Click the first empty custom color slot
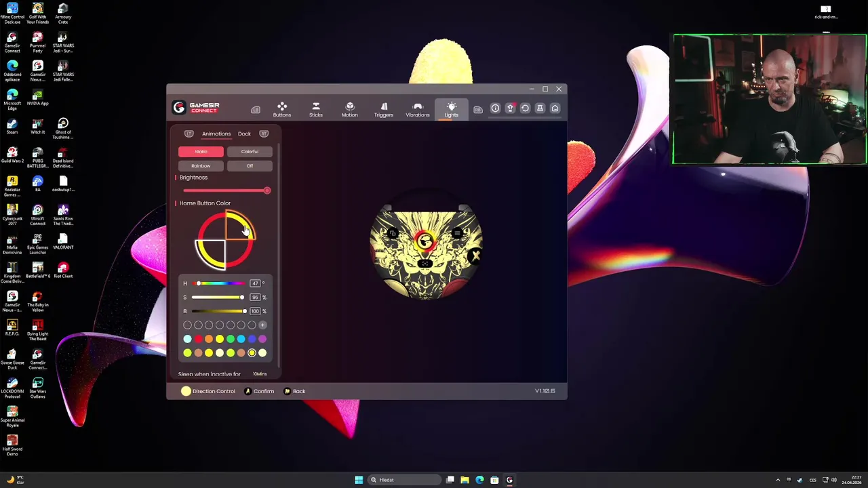Image resolution: width=868 pixels, height=488 pixels. point(187,325)
